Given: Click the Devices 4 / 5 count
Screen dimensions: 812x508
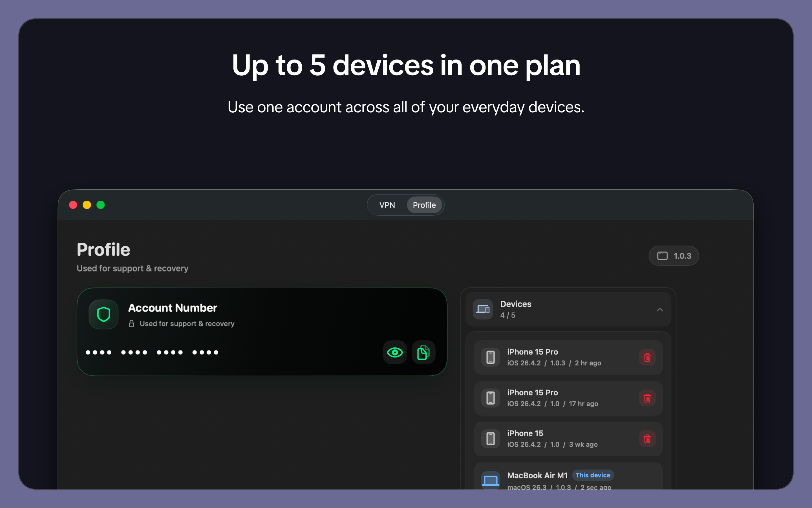Looking at the screenshot, I should [x=508, y=315].
